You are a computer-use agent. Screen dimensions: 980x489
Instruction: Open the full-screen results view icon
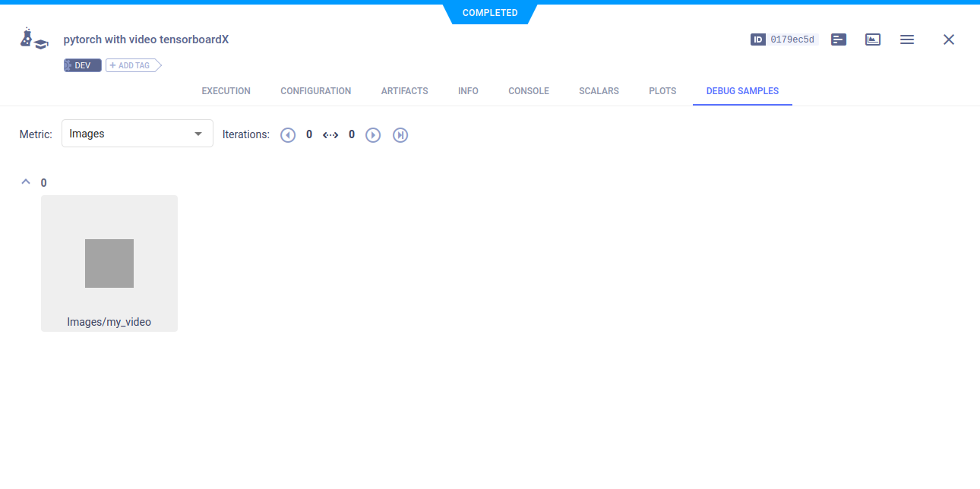(x=872, y=39)
